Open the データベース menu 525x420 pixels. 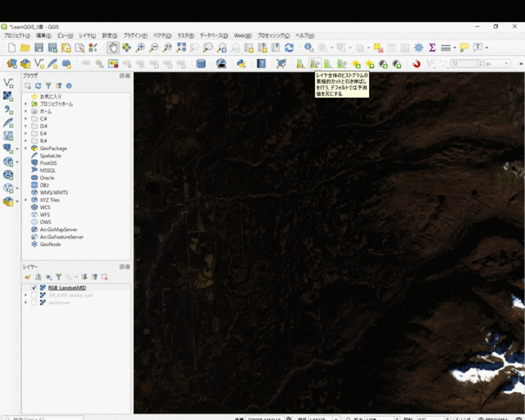(x=214, y=35)
